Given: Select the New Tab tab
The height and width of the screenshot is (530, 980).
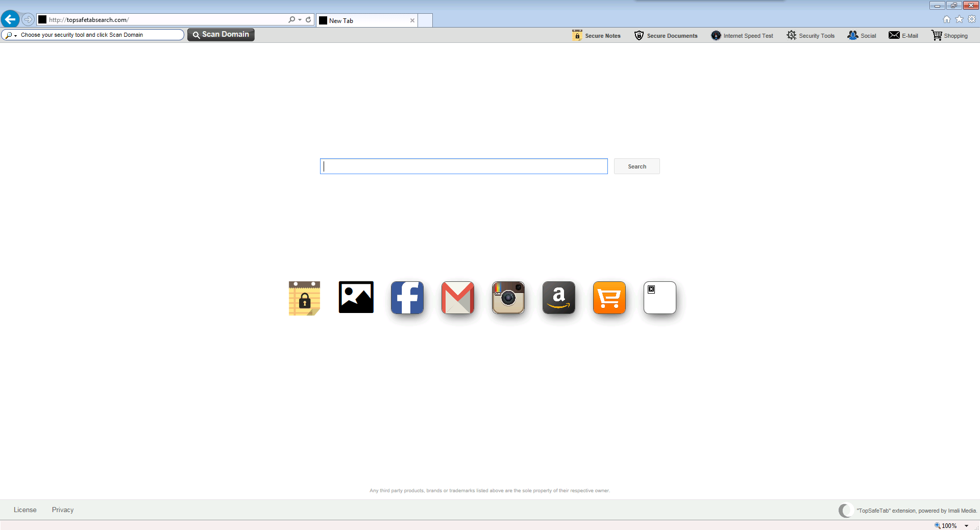Looking at the screenshot, I should coord(366,20).
